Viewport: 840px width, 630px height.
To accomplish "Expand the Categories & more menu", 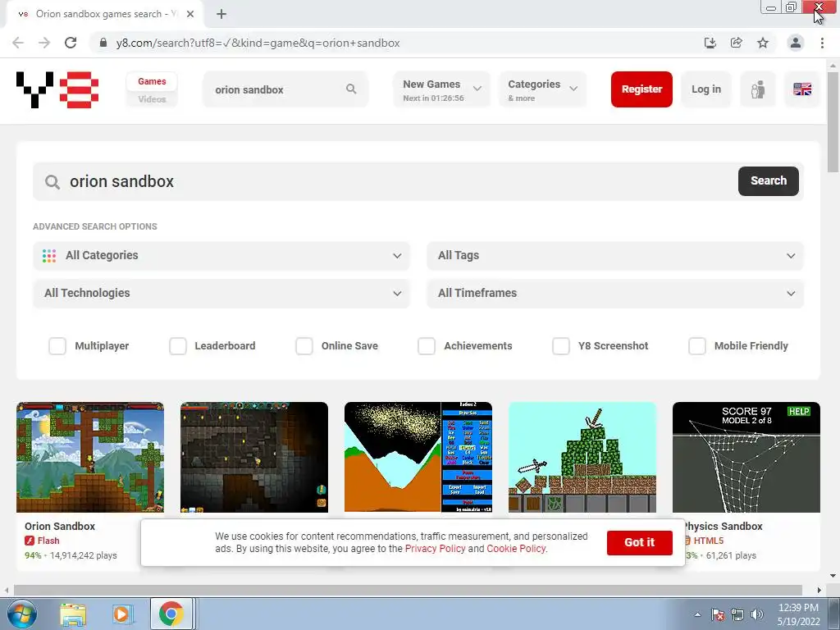I will point(543,89).
